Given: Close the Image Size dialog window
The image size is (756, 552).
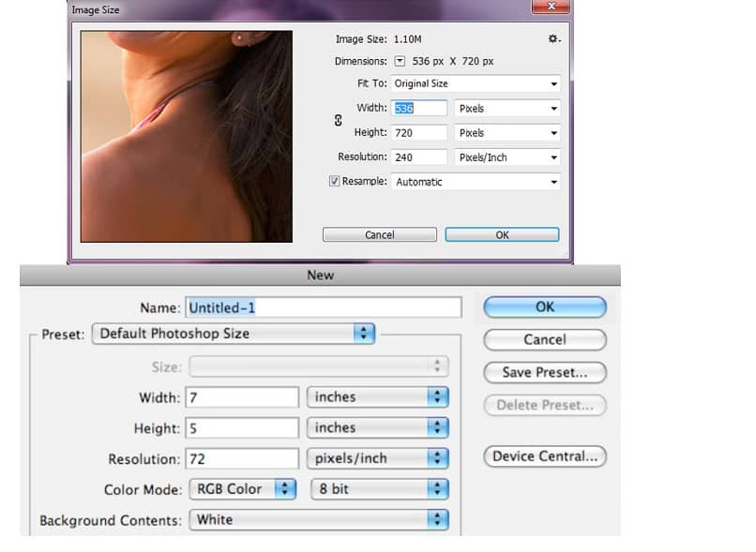Looking at the screenshot, I should [552, 7].
